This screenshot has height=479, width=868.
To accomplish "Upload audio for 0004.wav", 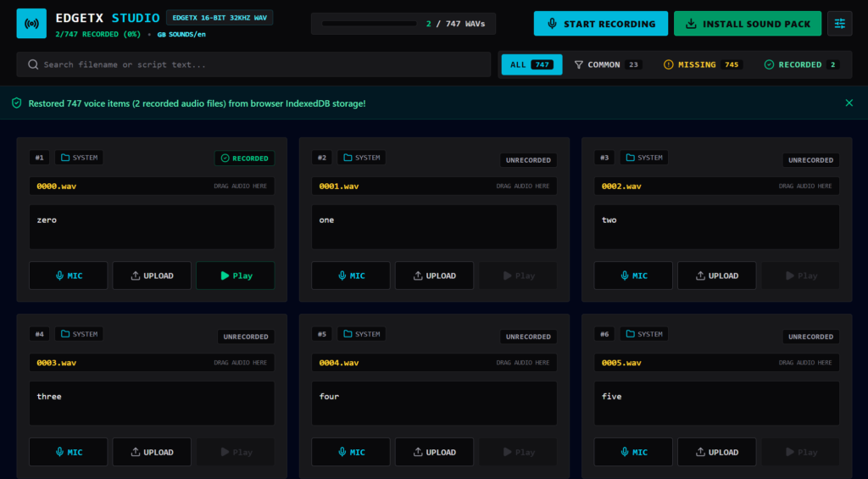I will tap(434, 452).
